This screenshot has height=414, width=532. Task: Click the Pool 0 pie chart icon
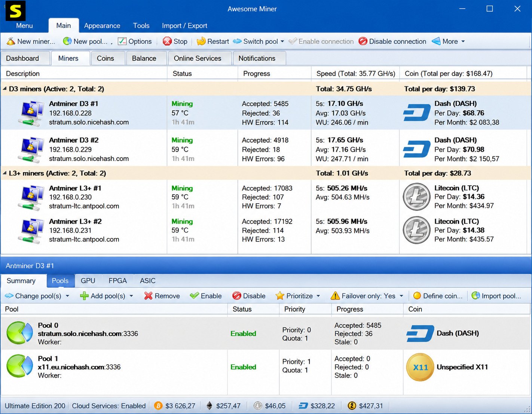coord(20,333)
